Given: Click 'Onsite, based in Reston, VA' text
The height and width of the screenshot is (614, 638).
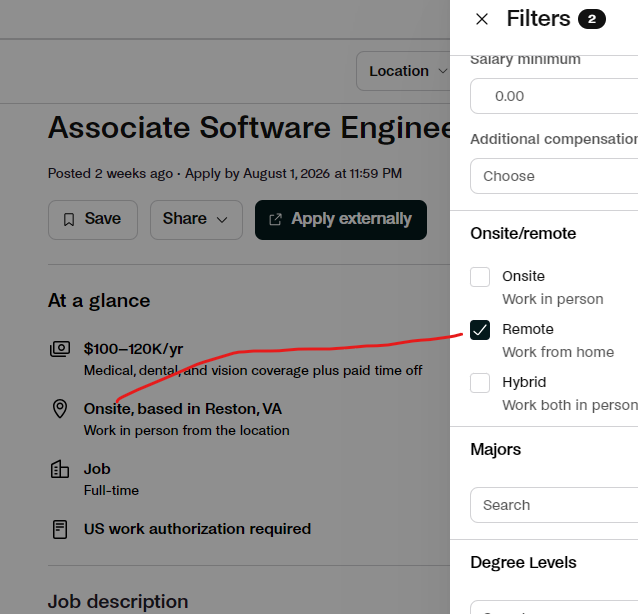Looking at the screenshot, I should pos(183,409).
